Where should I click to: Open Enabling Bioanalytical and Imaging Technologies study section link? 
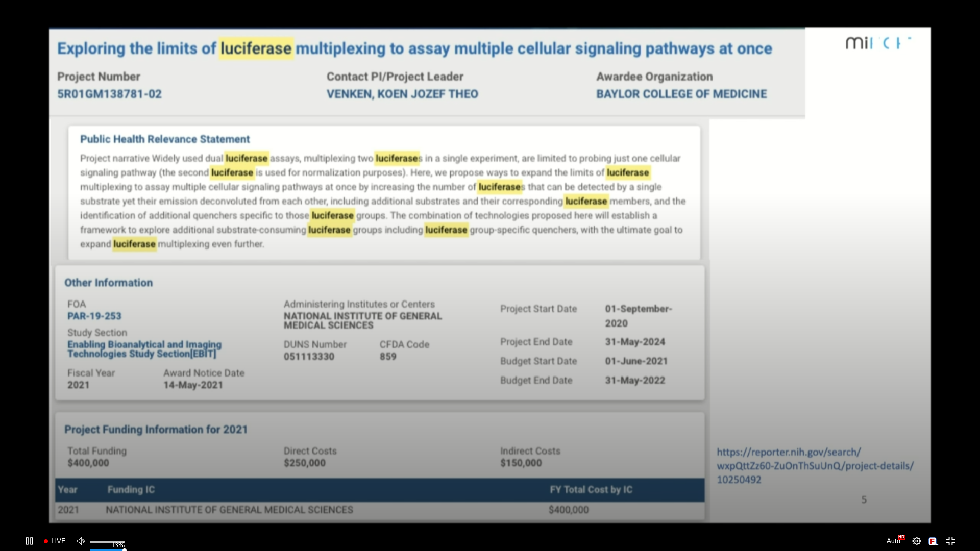pyautogui.click(x=144, y=349)
